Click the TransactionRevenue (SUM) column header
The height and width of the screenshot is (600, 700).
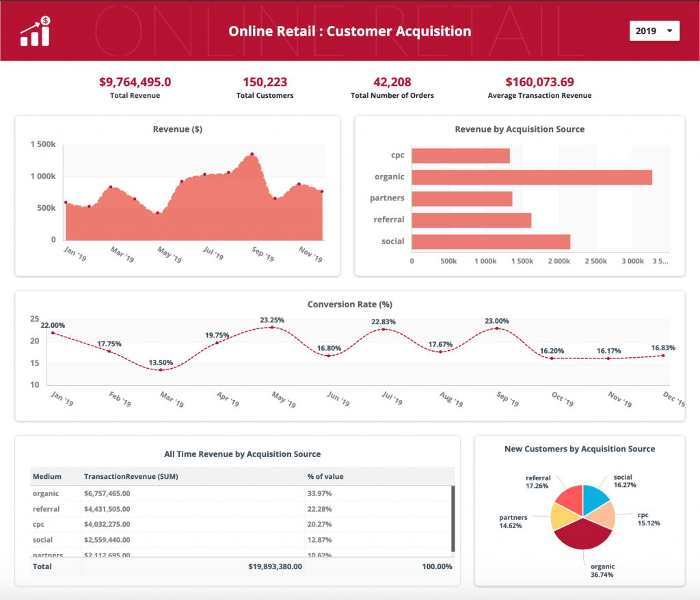point(131,477)
